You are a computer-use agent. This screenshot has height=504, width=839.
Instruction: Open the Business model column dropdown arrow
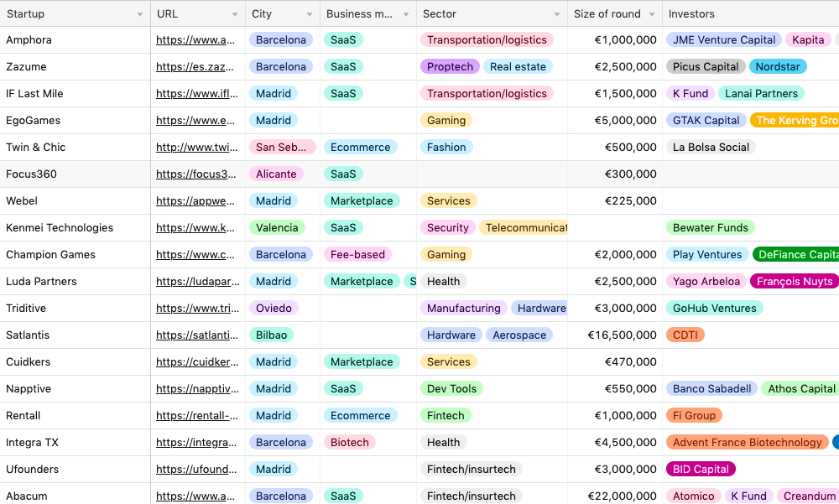[405, 14]
